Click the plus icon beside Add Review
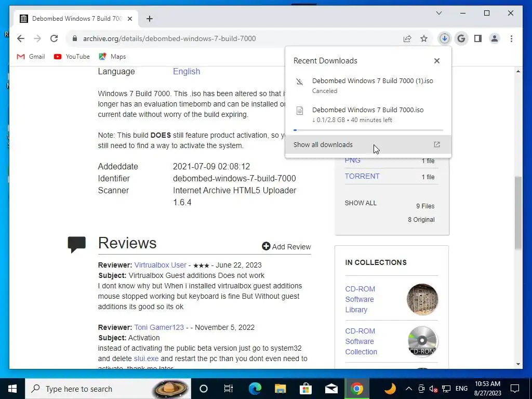Viewport: 532px width, 399px height. [266, 246]
